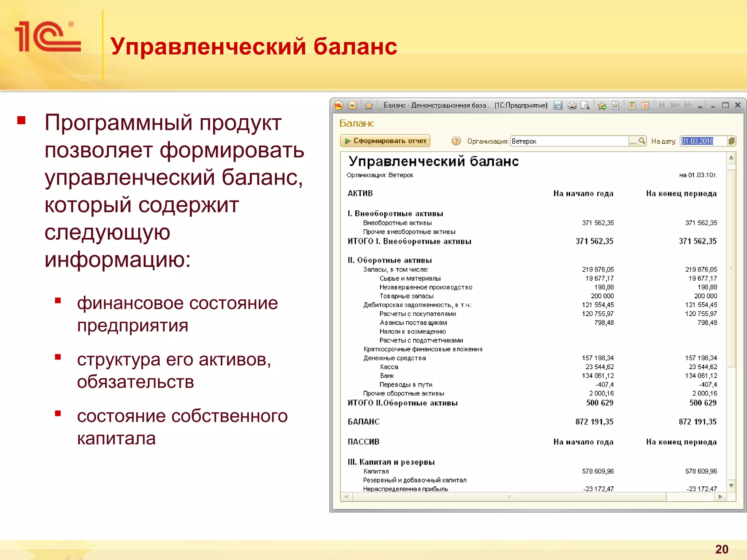Select the Банк row
Viewport: 747px width, 560px height.
(533, 376)
